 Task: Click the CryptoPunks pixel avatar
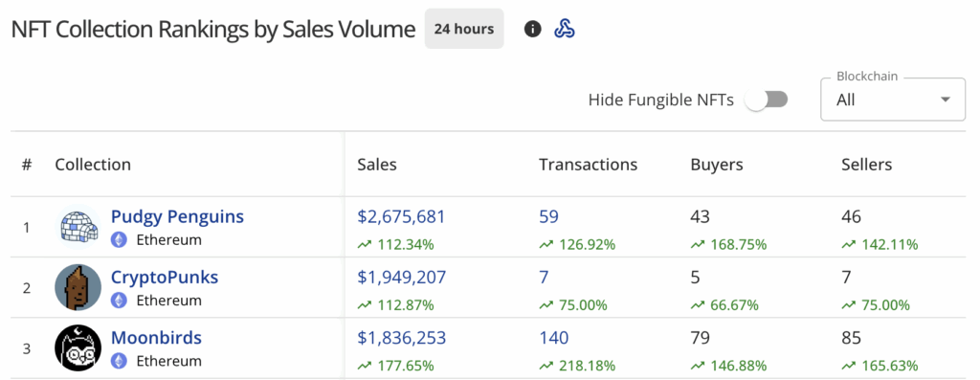78,287
